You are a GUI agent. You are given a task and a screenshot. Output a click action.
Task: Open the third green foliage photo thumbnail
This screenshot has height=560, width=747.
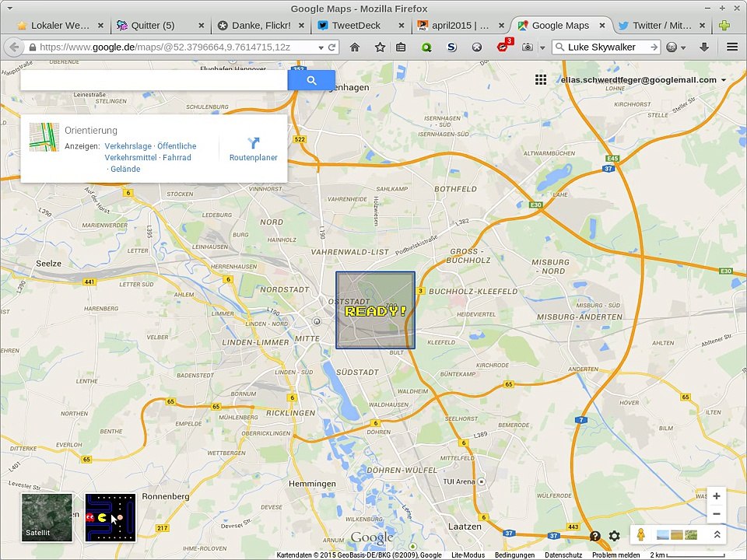click(x=690, y=535)
